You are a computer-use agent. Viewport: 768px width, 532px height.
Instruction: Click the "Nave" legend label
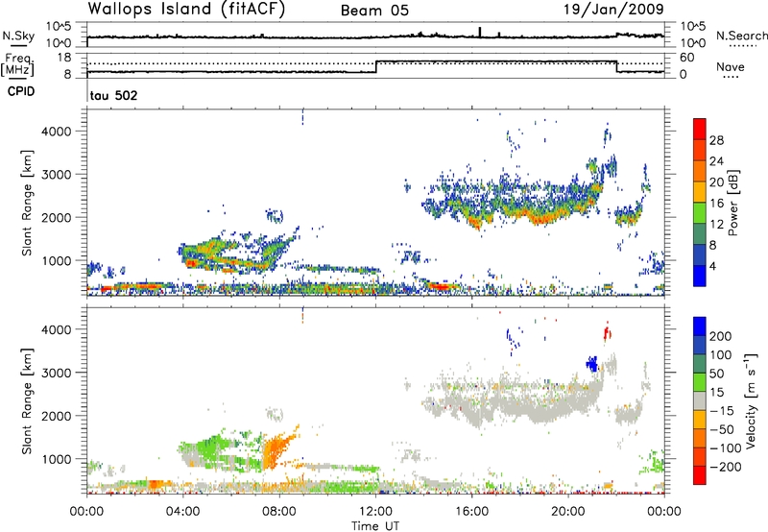click(731, 67)
